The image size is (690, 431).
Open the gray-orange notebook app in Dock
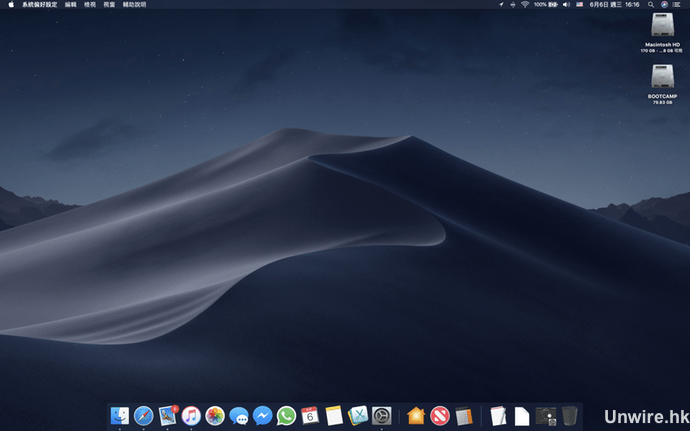463,416
